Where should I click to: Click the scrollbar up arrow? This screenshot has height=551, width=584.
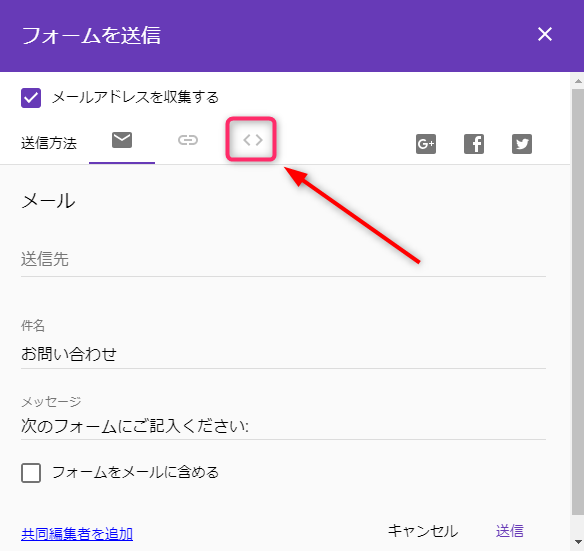(578, 81)
